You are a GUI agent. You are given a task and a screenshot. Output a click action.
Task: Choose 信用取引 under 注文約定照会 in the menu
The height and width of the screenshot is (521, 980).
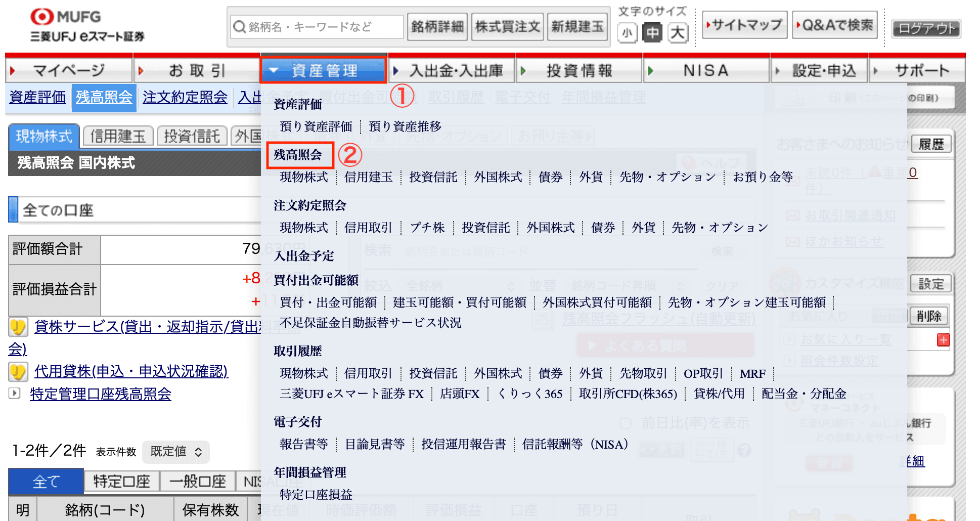click(x=368, y=228)
